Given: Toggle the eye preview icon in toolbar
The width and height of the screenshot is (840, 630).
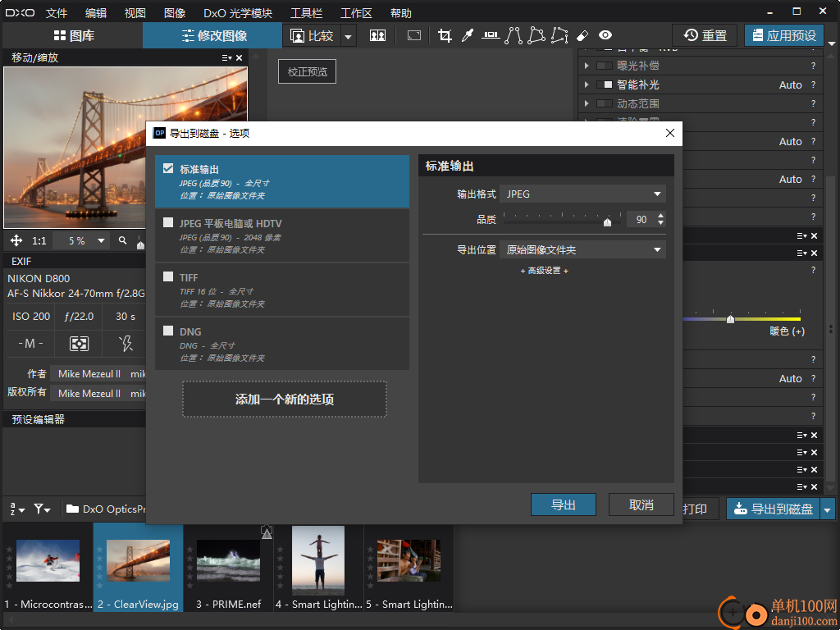Looking at the screenshot, I should click(x=605, y=35).
